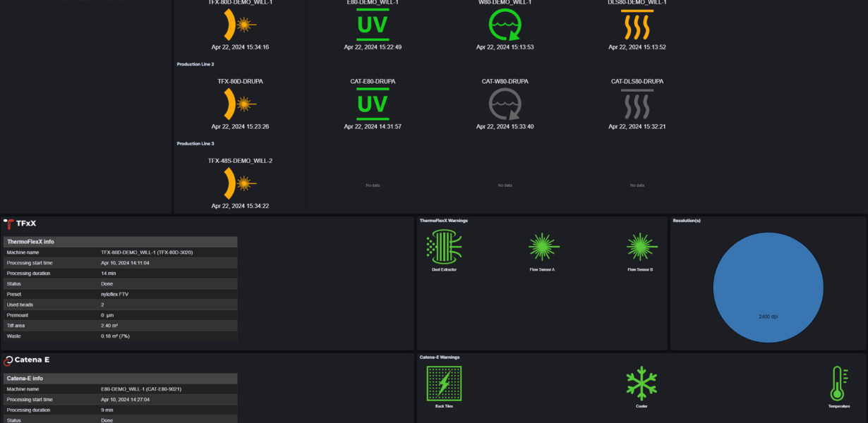The image size is (868, 423).
Task: Select timestamp Apr 22, 2024 15:13:53
Action: click(505, 47)
